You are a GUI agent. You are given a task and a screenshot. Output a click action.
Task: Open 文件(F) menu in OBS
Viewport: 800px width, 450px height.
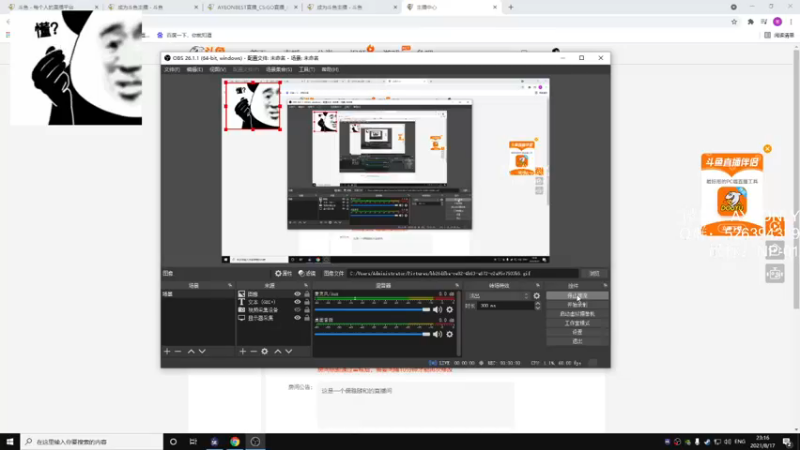click(x=172, y=69)
